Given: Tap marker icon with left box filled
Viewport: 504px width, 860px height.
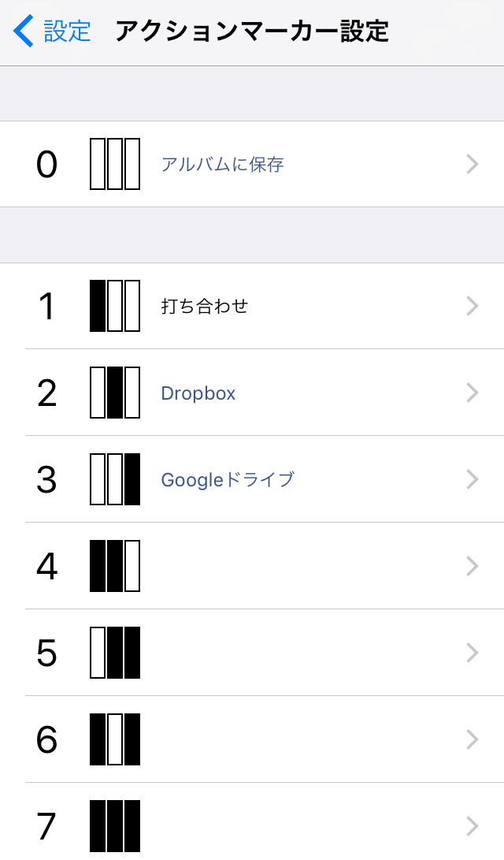Looking at the screenshot, I should point(115,306).
